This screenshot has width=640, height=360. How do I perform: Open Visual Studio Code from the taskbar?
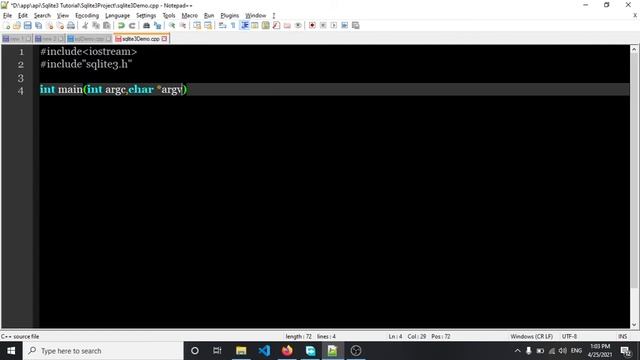(x=264, y=351)
